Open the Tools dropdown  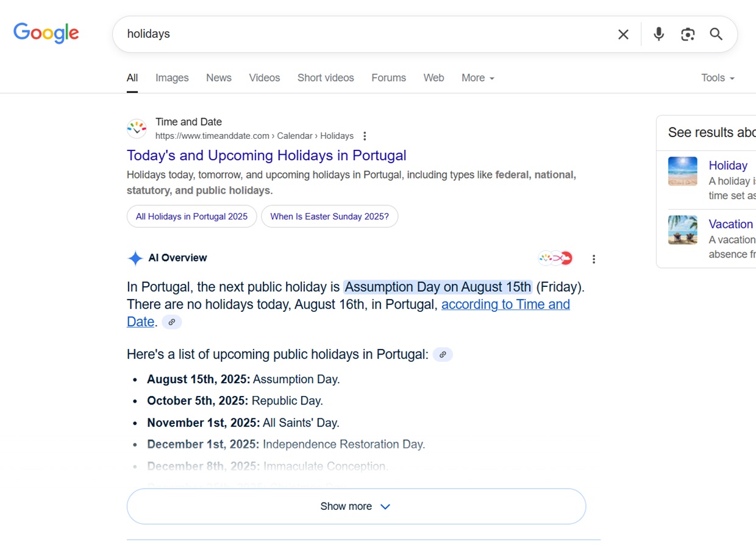click(717, 77)
